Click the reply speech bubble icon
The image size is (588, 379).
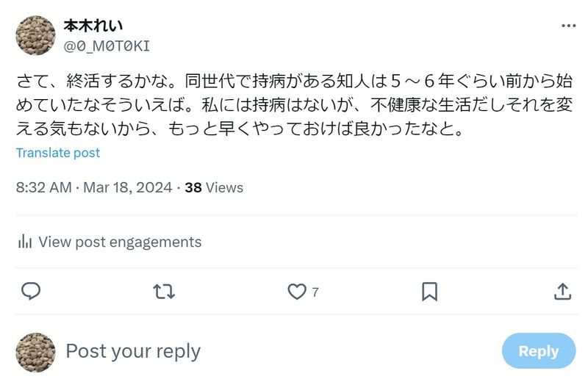click(30, 292)
